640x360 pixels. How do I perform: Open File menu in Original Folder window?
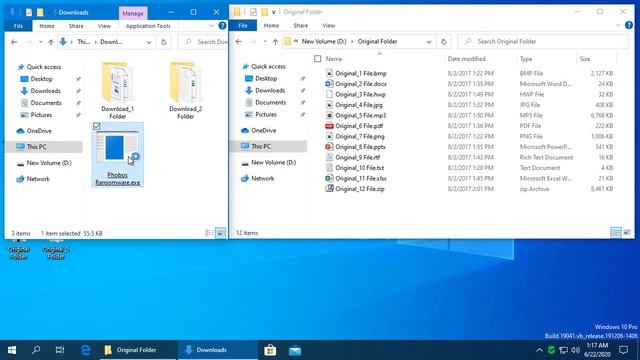coord(243,25)
